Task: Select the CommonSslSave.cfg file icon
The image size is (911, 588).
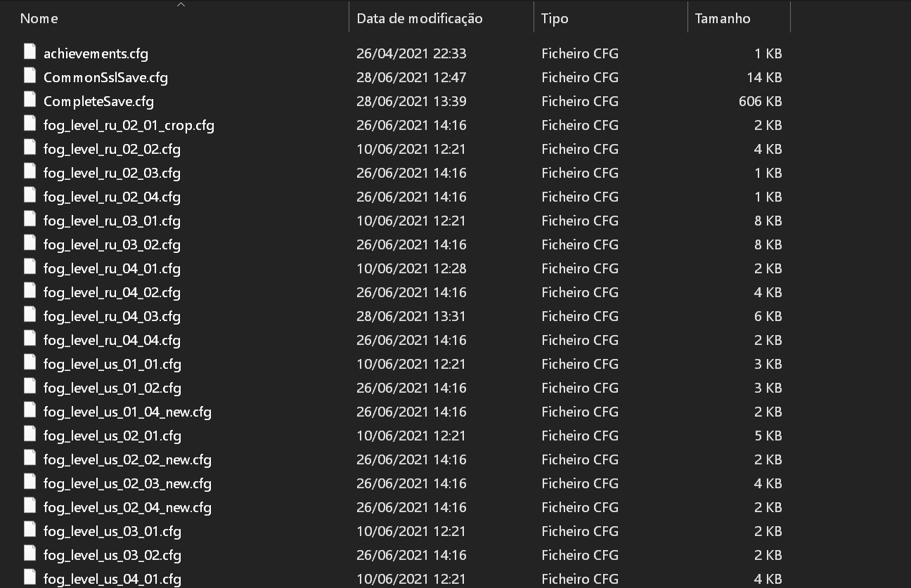Action: (30, 77)
